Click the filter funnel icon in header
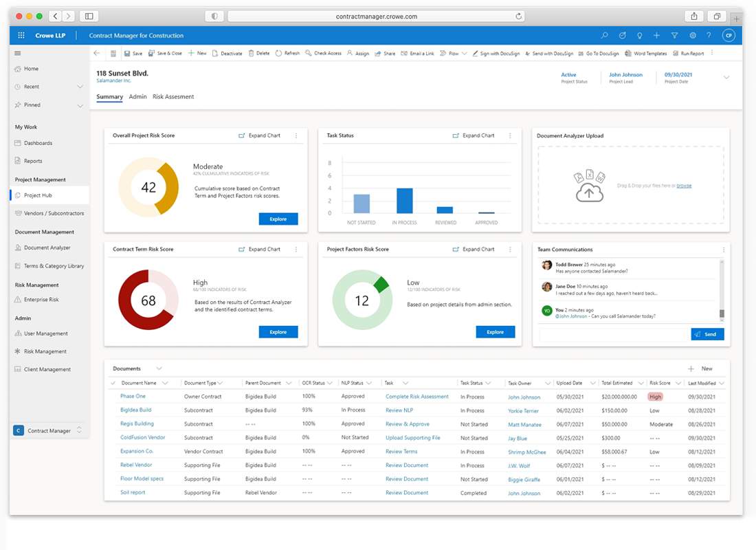 click(674, 35)
